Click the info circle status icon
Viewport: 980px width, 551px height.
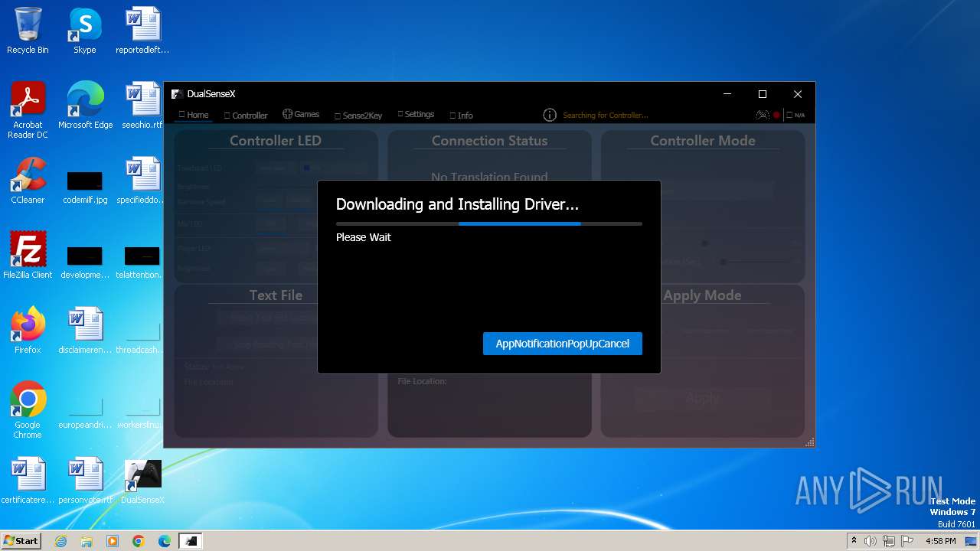550,115
